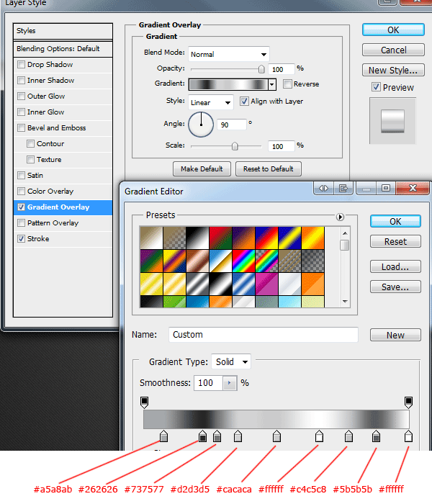Select the violet-green-orange gradient preset

click(x=151, y=261)
